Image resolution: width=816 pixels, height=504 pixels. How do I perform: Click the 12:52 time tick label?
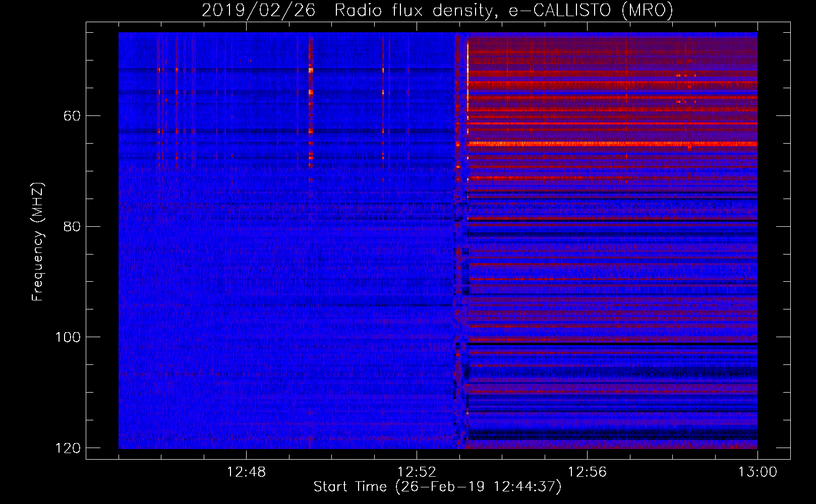tap(417, 472)
